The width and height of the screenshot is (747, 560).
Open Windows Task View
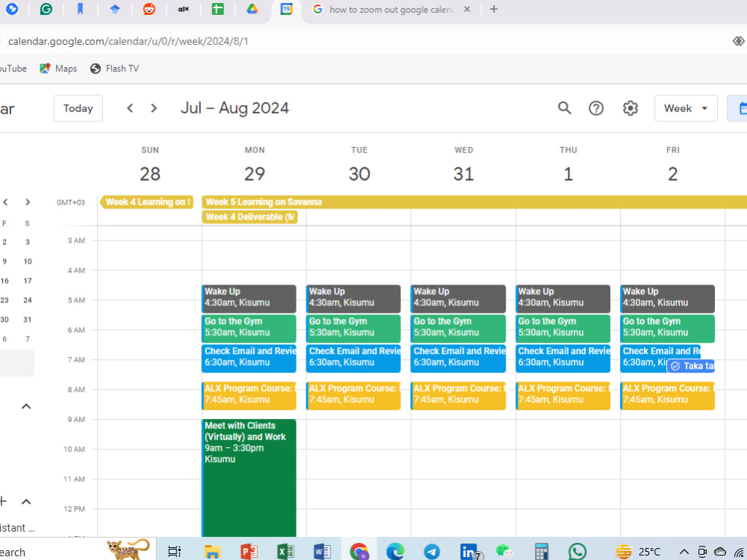174,552
